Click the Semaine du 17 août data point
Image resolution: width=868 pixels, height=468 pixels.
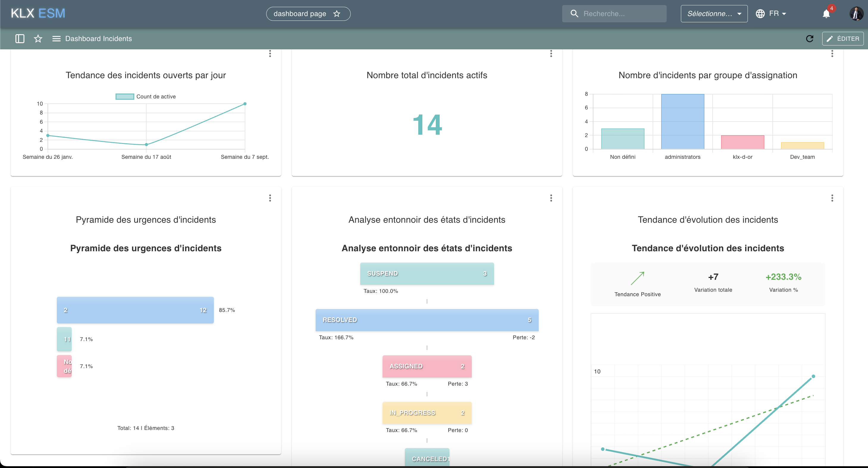(146, 145)
